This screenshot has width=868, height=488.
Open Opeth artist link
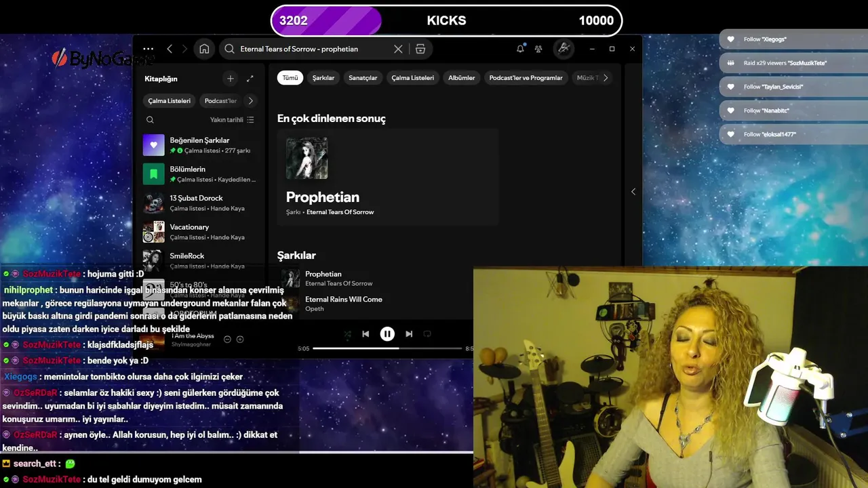[x=315, y=309]
